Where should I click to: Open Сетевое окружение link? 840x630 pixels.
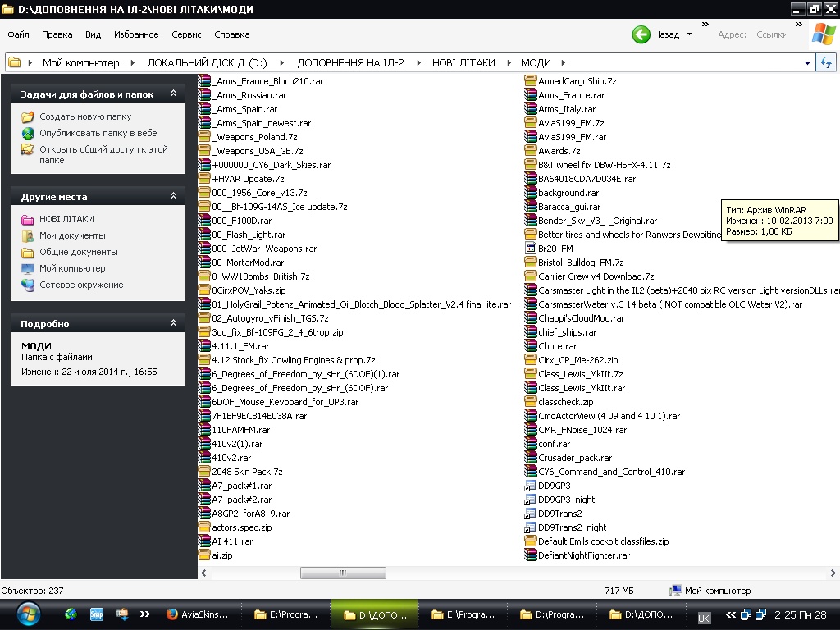(x=81, y=285)
